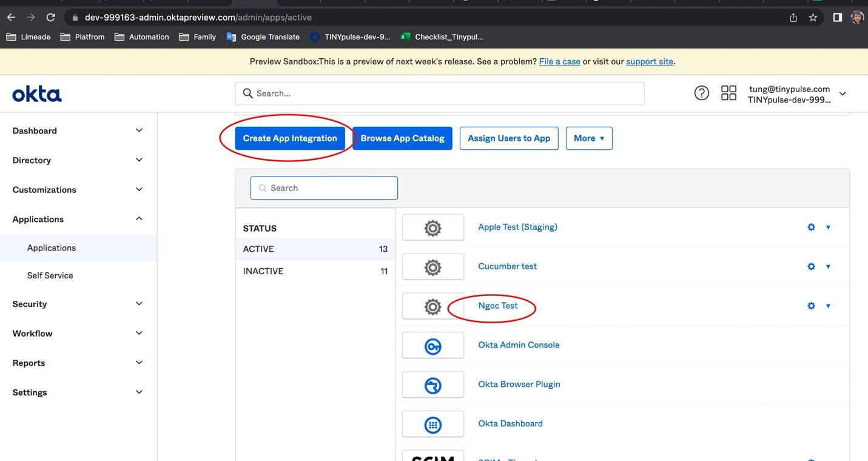Click the gear icon for Apple Test (Staging)
Viewport: 868px width, 461px height.
coord(811,227)
